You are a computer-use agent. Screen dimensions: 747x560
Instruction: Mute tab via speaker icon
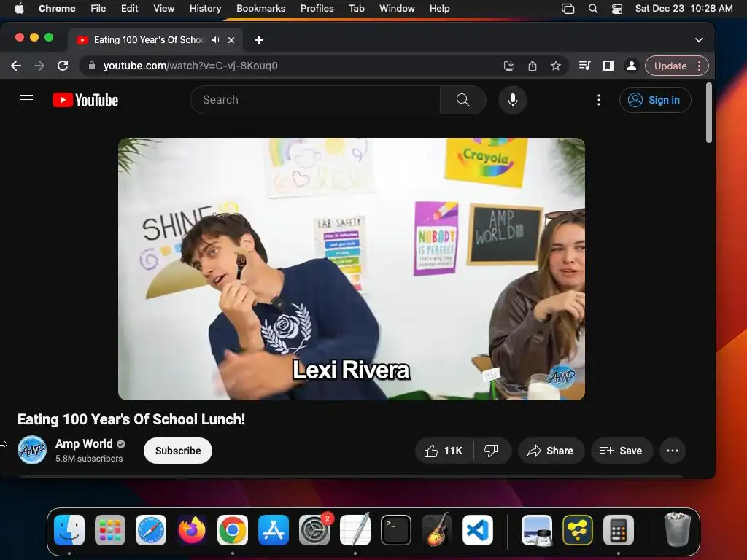point(216,40)
